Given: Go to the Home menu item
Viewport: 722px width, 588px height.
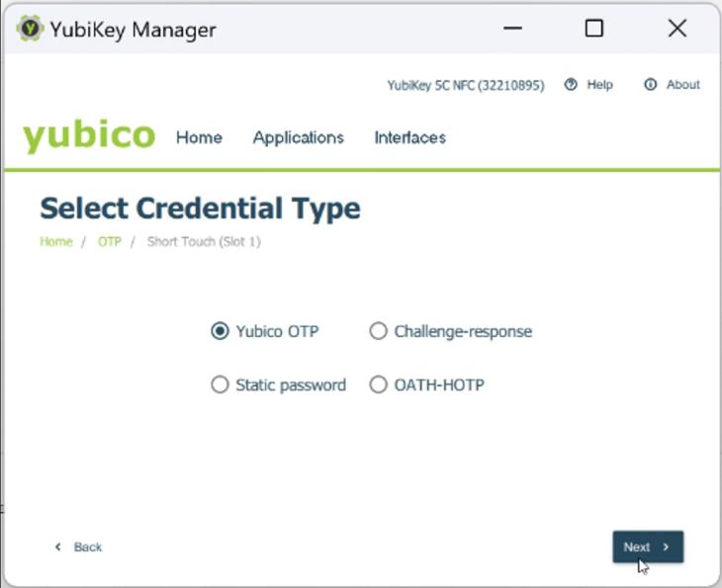Looking at the screenshot, I should 199,137.
